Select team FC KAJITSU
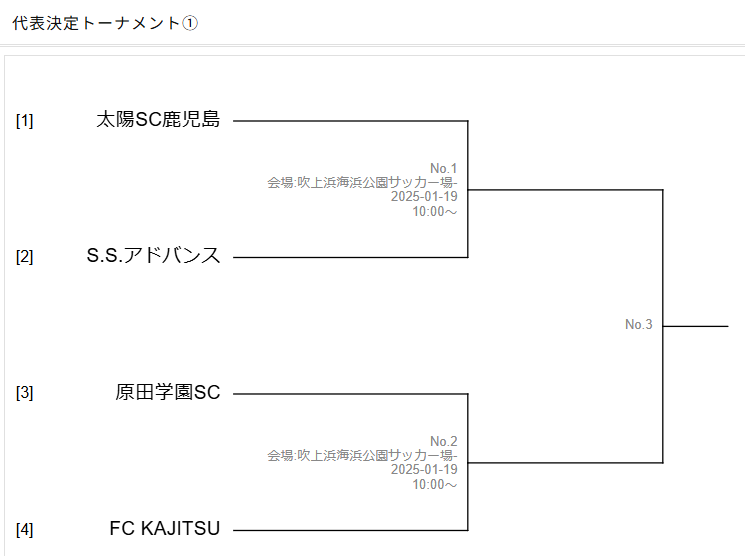This screenshot has height=556, width=745. pos(165,528)
